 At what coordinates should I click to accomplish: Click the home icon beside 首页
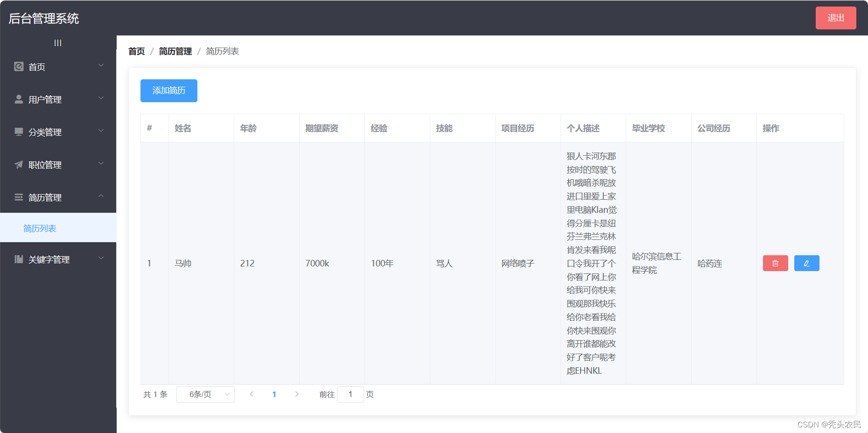click(19, 67)
